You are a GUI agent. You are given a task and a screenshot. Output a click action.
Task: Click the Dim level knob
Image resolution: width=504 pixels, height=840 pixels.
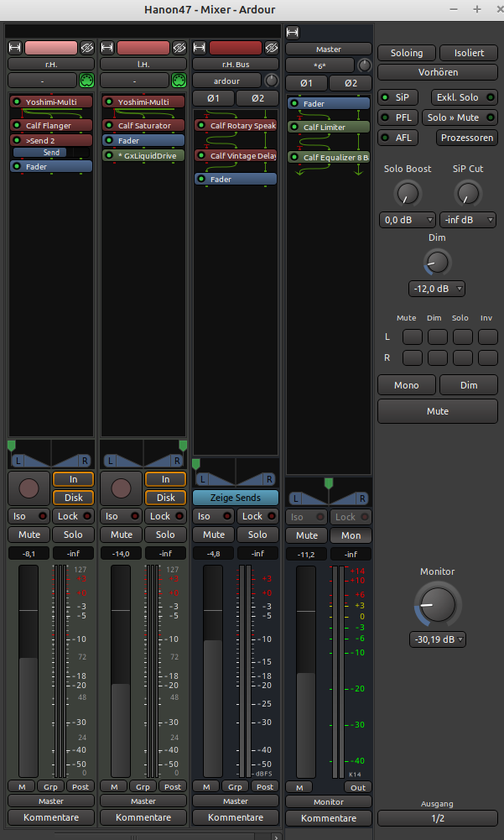[437, 262]
